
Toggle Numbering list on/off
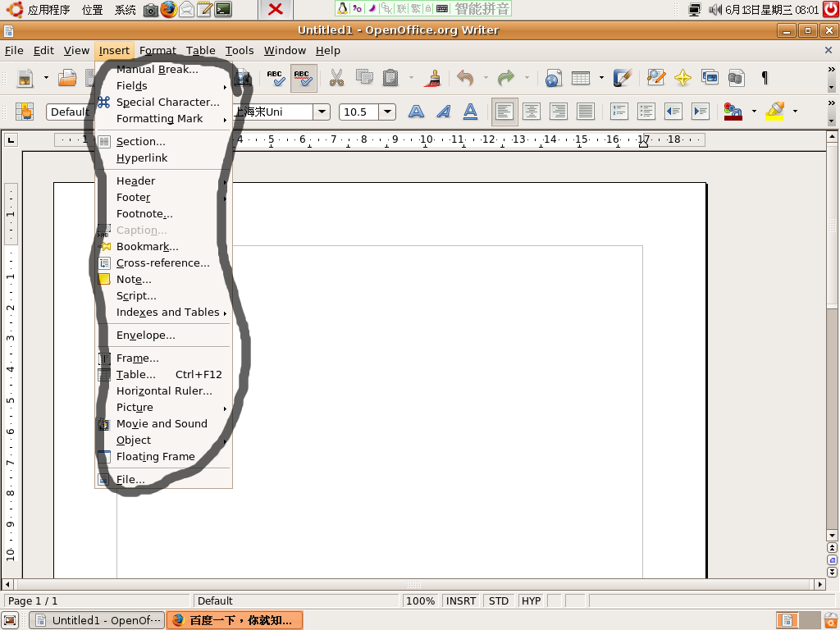[619, 112]
